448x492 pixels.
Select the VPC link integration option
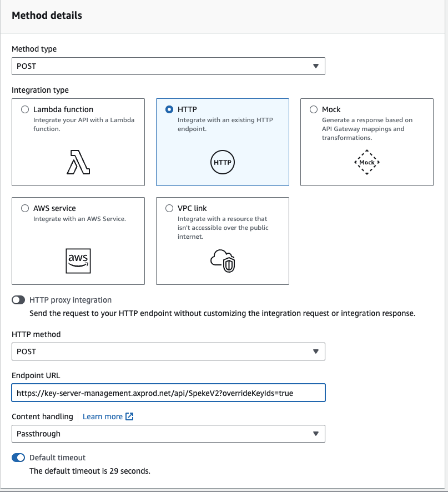(169, 208)
